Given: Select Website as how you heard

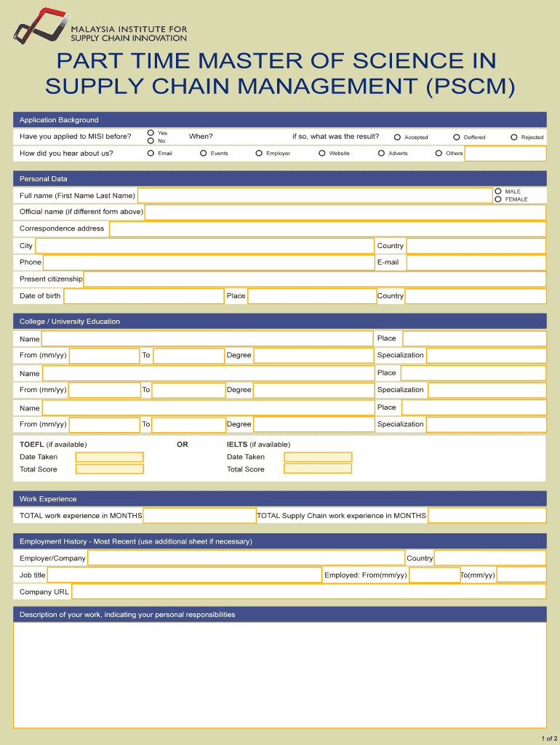Looking at the screenshot, I should (322, 154).
